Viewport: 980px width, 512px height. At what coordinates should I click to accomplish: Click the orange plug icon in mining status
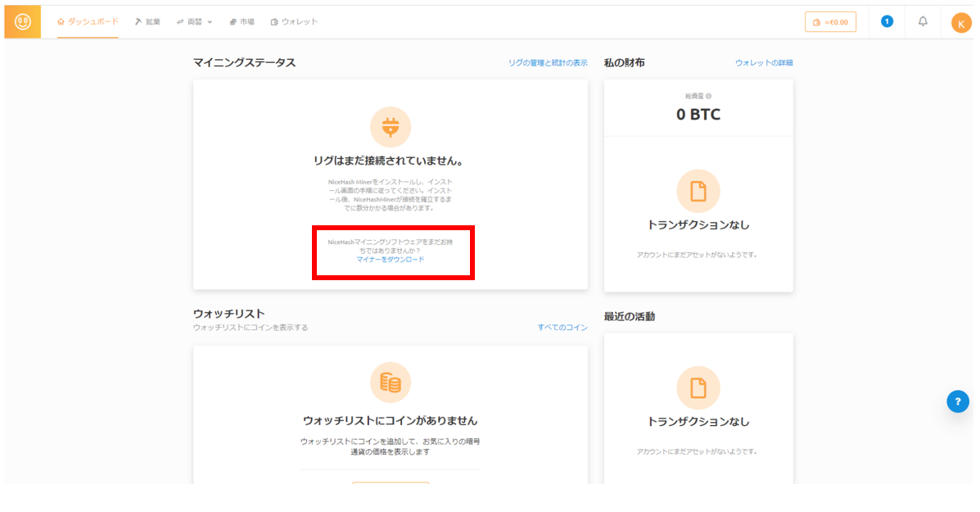[391, 127]
